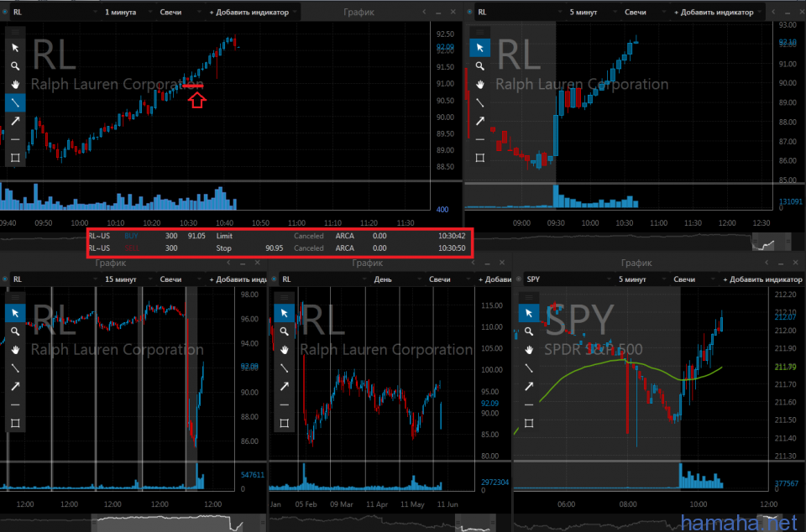The width and height of the screenshot is (806, 532).
Task: Select the pointer tool in RL 1-minute chart
Action: coord(15,48)
